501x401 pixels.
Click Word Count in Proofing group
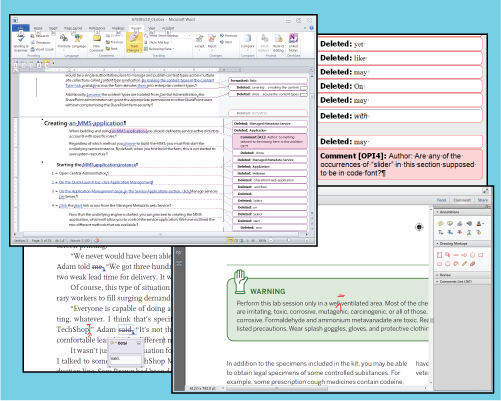42,49
